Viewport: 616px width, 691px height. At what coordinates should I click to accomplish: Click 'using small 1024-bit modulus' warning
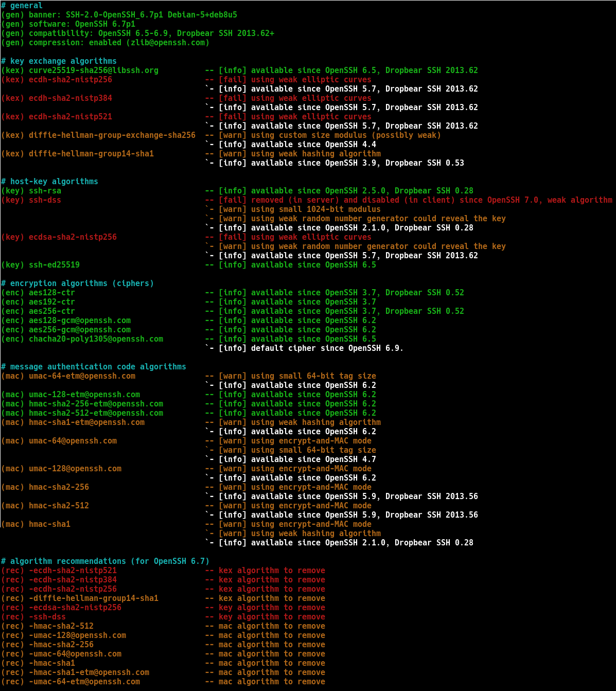(316, 209)
